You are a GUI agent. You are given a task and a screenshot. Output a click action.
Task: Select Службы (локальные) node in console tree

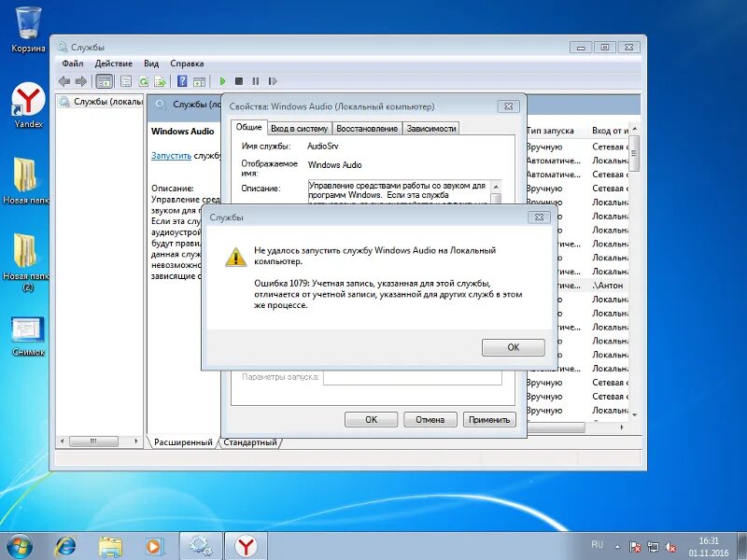point(102,102)
